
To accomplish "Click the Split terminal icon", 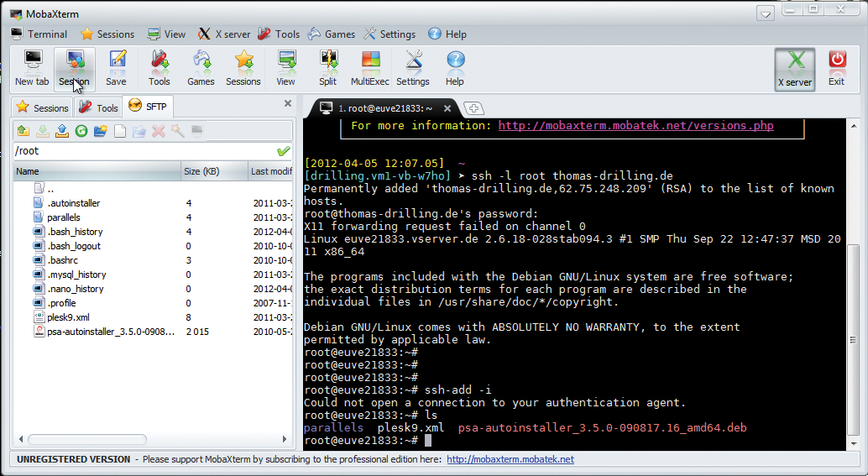I will point(327,67).
